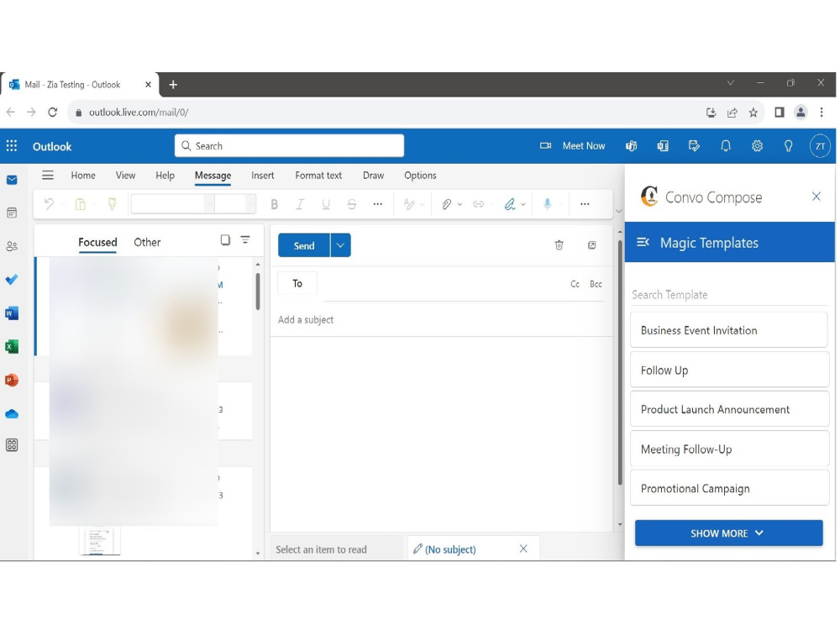Viewport: 840px width, 630px height.
Task: Select the Format Painter icon
Action: tap(112, 204)
